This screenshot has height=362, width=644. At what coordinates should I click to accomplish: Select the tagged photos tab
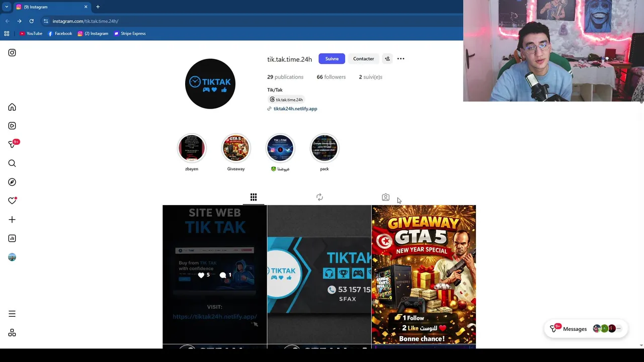pyautogui.click(x=385, y=197)
